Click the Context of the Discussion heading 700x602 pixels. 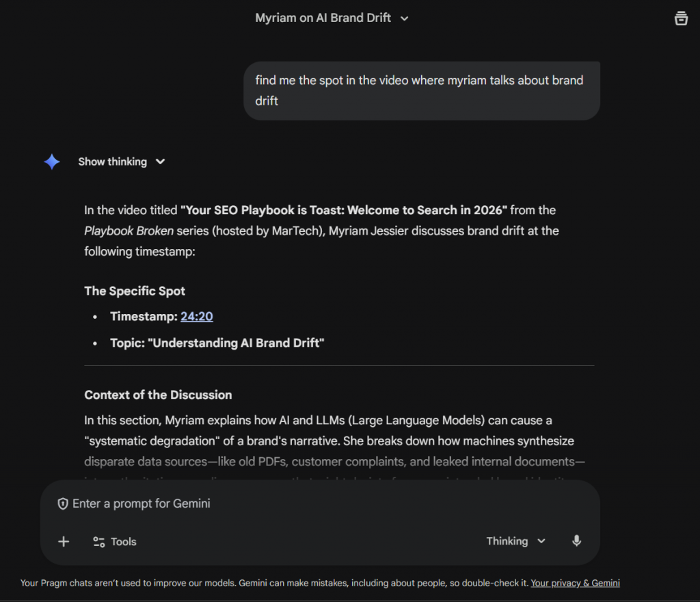pos(158,395)
